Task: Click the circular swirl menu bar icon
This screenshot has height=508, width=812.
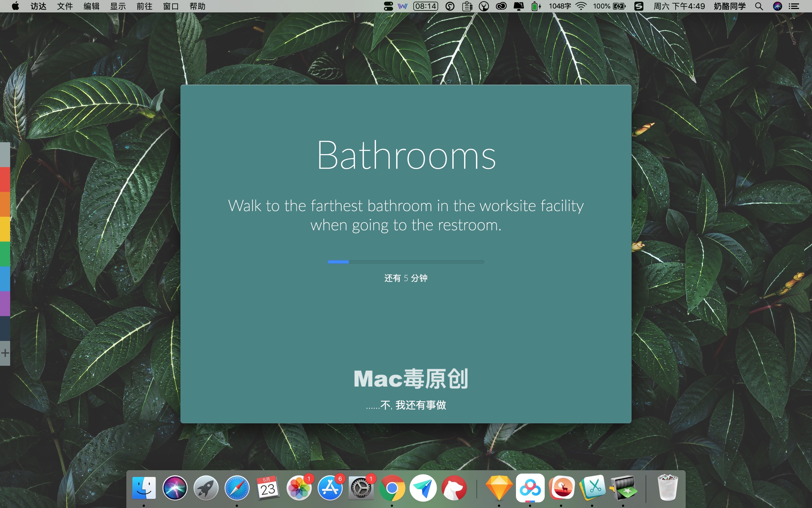Action: (x=450, y=6)
